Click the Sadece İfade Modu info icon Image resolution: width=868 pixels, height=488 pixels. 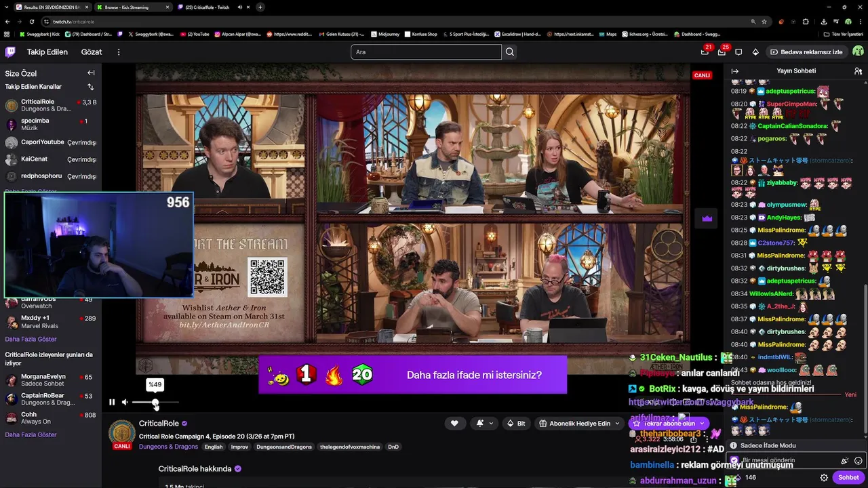click(733, 445)
